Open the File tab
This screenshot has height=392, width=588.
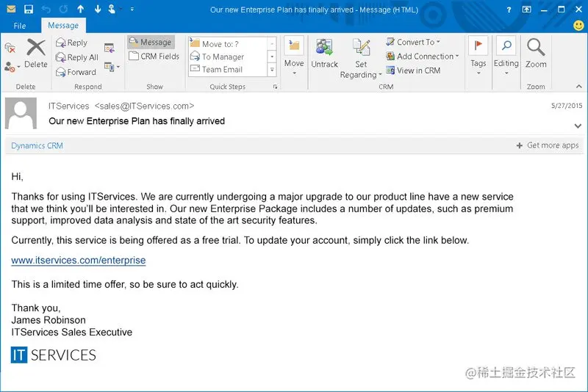coord(20,26)
